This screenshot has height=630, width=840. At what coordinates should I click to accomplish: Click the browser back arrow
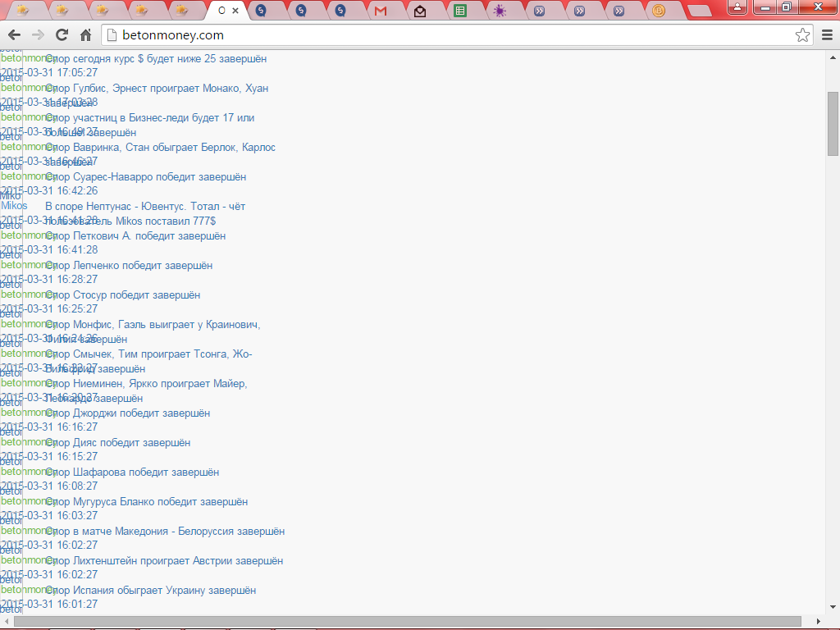14,35
